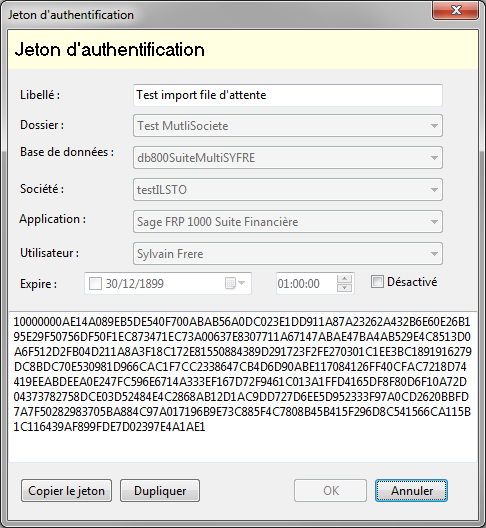Image resolution: width=486 pixels, height=528 pixels.
Task: Expand the Utilisateur dropdown arrow
Action: pos(434,254)
